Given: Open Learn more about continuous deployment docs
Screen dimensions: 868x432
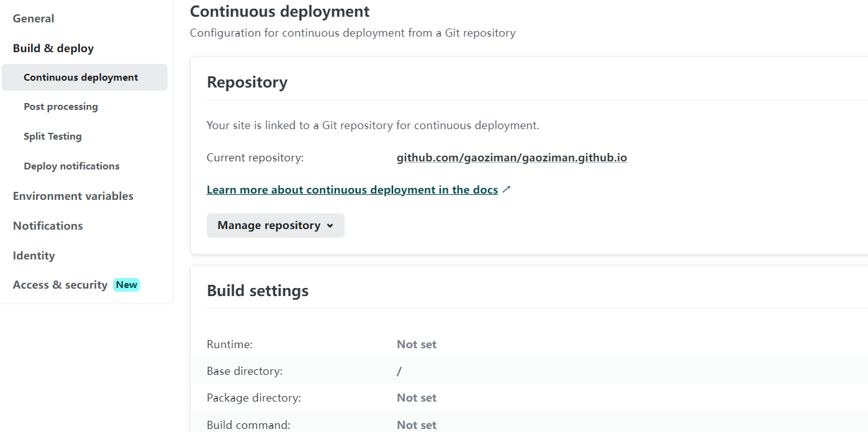Looking at the screenshot, I should point(352,190).
